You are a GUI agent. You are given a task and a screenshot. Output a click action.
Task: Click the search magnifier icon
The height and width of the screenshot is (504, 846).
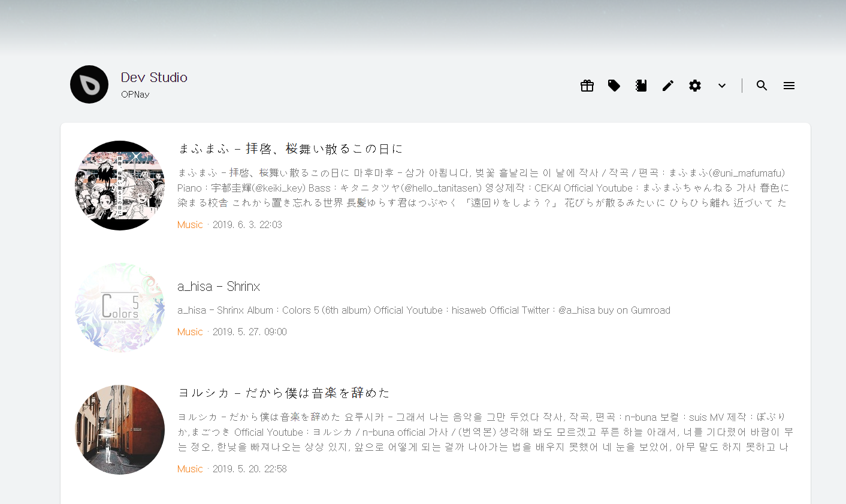762,86
